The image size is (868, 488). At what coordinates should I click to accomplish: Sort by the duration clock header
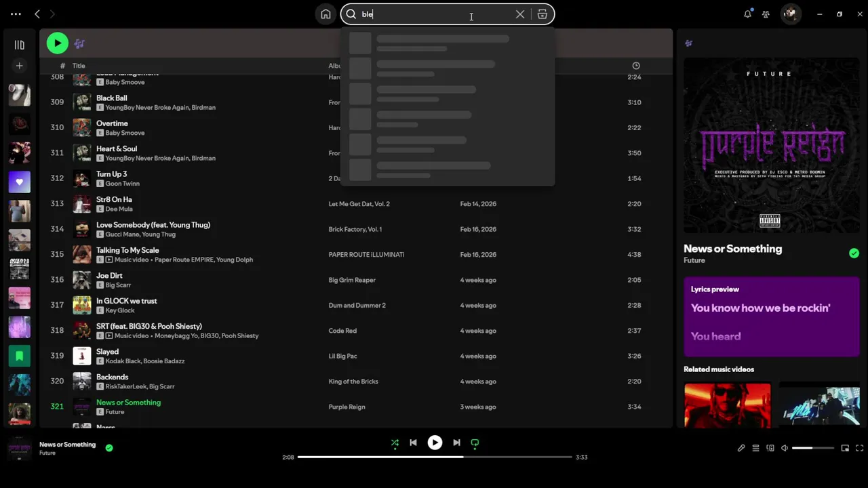(x=636, y=66)
